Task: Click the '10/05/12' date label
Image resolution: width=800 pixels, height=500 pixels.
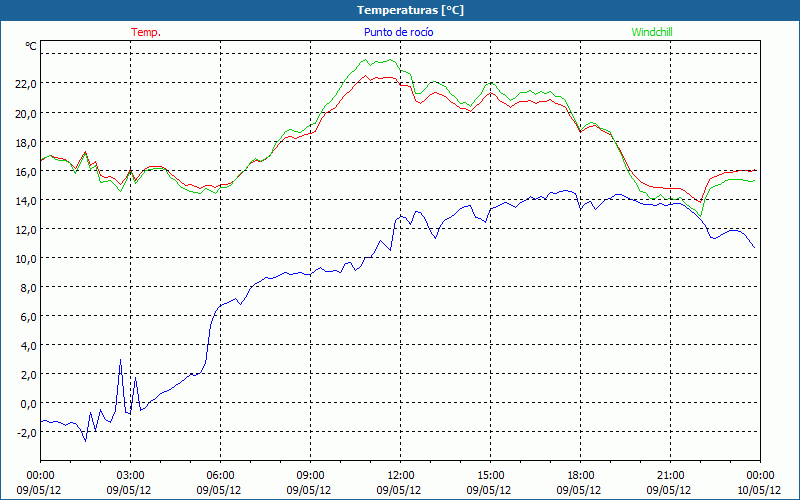Action: click(x=759, y=490)
